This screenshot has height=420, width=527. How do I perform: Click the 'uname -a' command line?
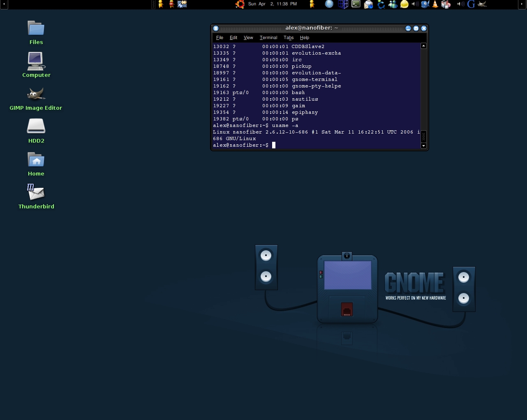pos(256,125)
